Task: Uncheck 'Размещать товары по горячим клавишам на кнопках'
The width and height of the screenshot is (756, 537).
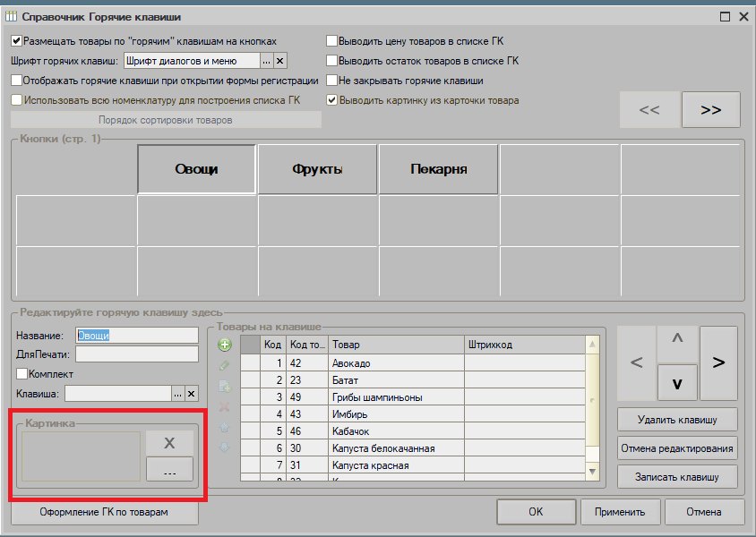Action: click(x=16, y=41)
